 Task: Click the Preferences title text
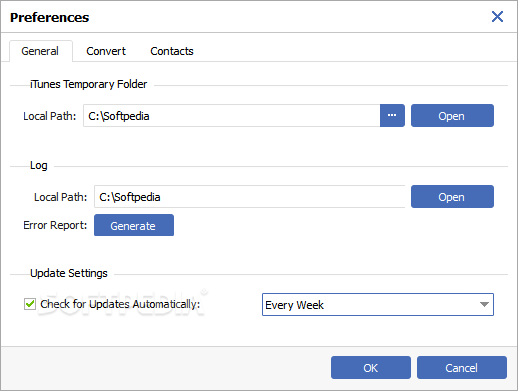tap(50, 17)
